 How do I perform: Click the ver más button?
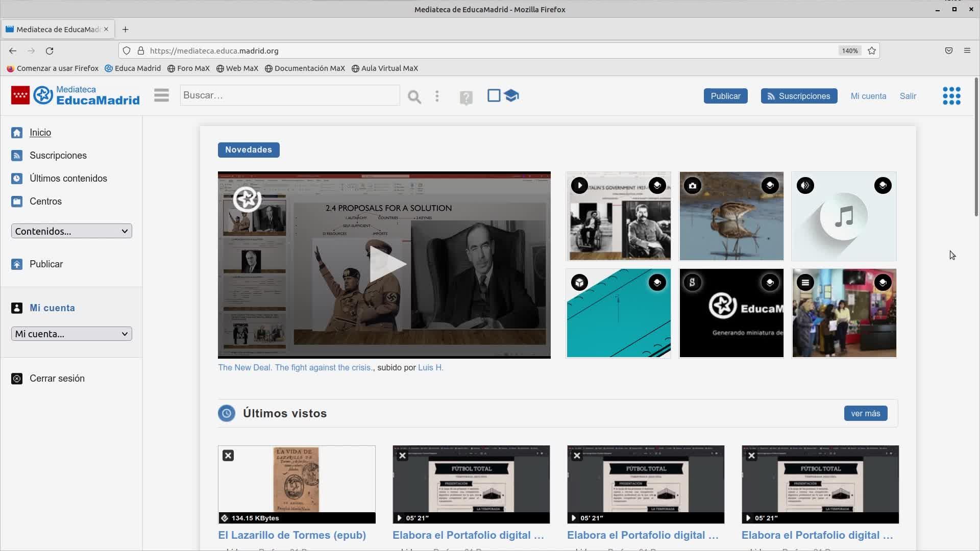[x=865, y=413]
